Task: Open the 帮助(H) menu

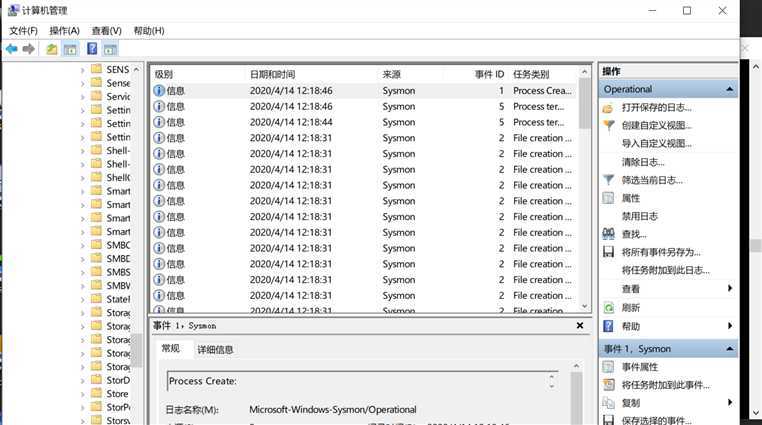Action: pyautogui.click(x=149, y=31)
